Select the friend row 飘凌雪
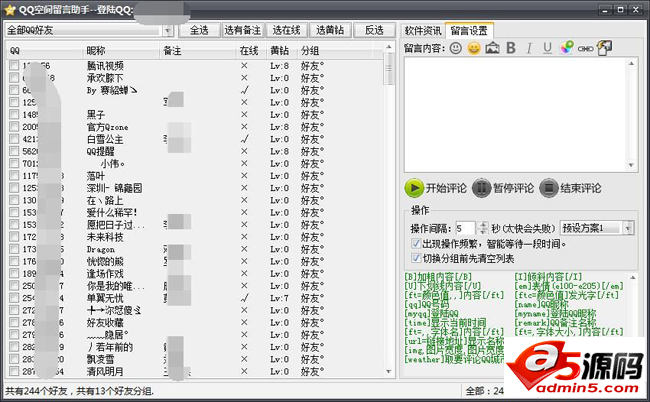 (x=195, y=359)
